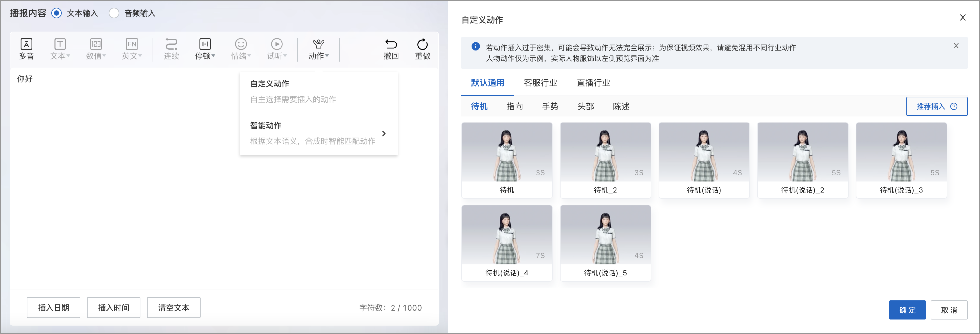Switch to the 客服行业 tab
This screenshot has width=980, height=334.
click(540, 83)
